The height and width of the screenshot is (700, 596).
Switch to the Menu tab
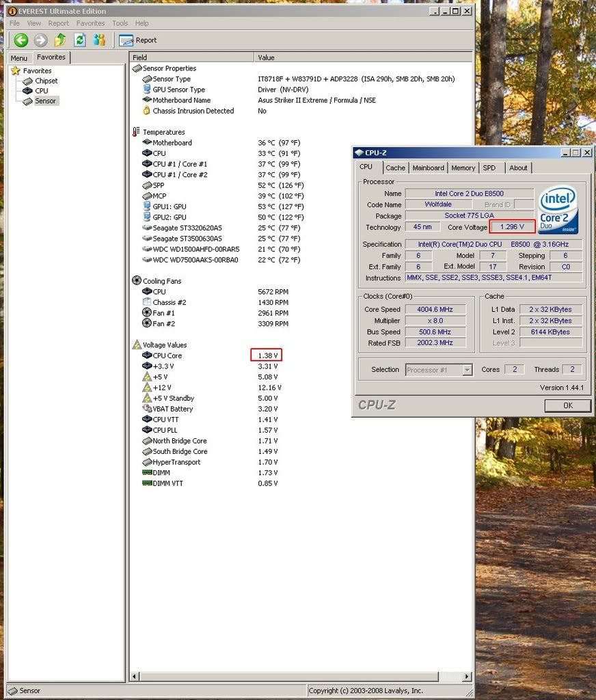(x=19, y=58)
